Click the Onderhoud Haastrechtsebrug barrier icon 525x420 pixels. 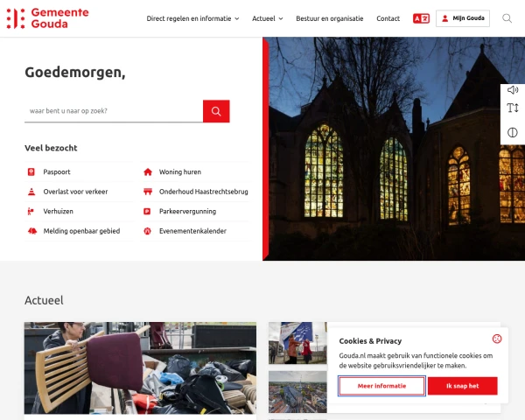148,192
